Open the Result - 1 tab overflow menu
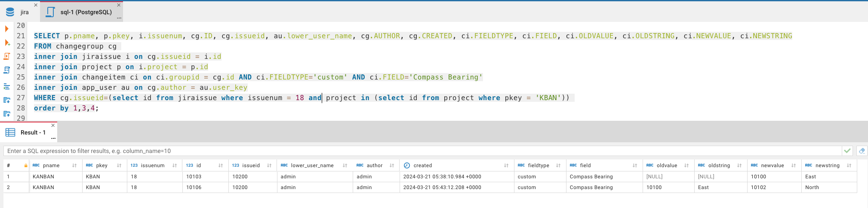868x208 pixels. (x=53, y=138)
